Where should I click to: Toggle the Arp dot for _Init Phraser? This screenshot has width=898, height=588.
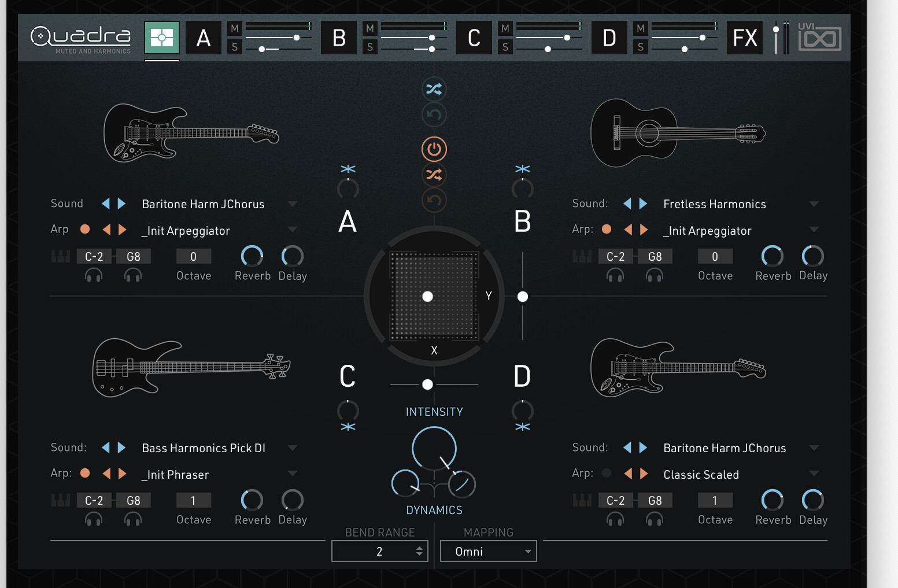tap(85, 473)
